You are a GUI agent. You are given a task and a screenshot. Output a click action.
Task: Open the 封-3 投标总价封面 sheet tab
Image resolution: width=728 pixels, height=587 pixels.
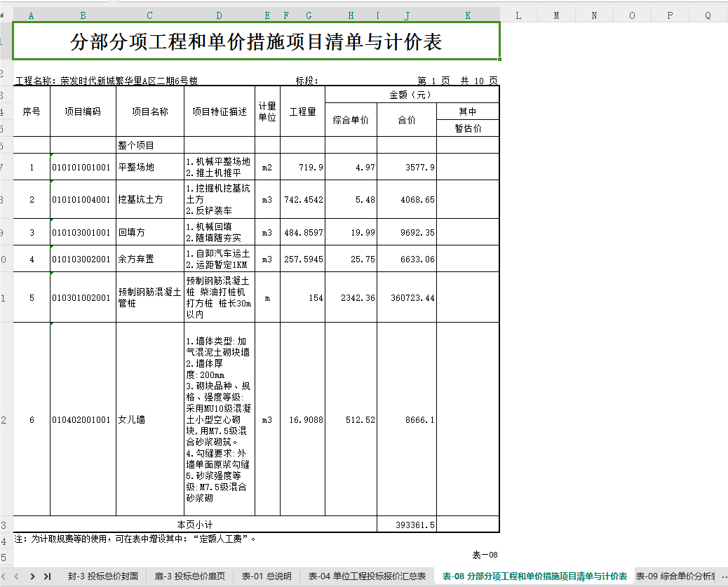pos(102,576)
